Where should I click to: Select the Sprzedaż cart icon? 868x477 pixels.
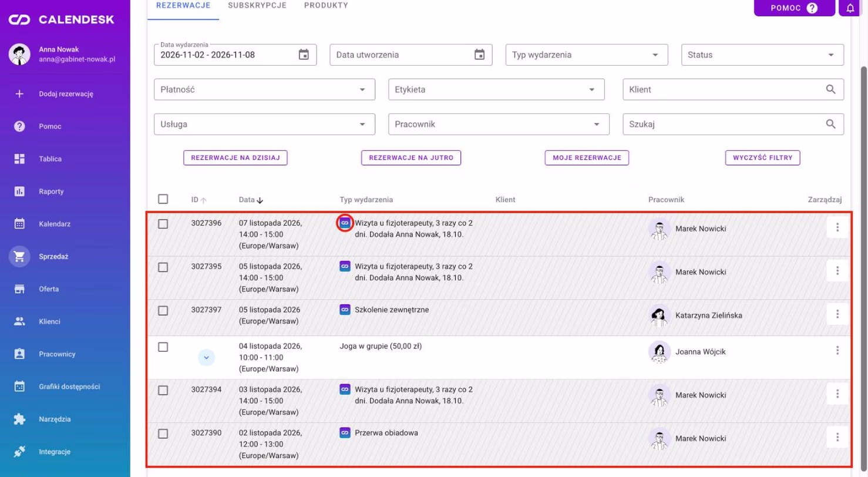pos(19,256)
